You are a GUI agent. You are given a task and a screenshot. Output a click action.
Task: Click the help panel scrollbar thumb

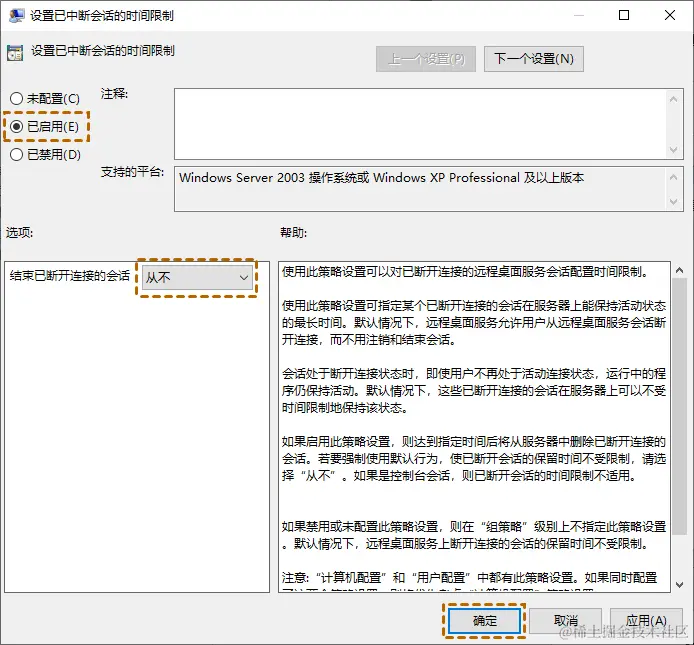(x=679, y=406)
